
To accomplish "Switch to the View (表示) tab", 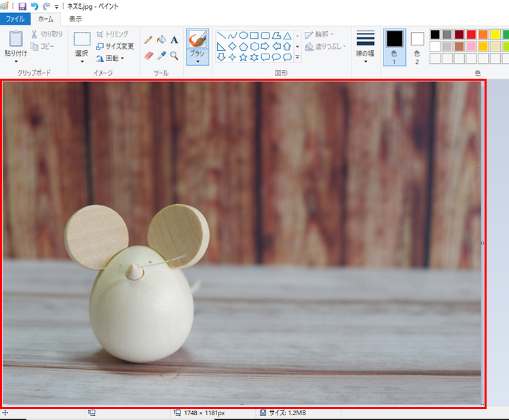I will click(x=75, y=19).
